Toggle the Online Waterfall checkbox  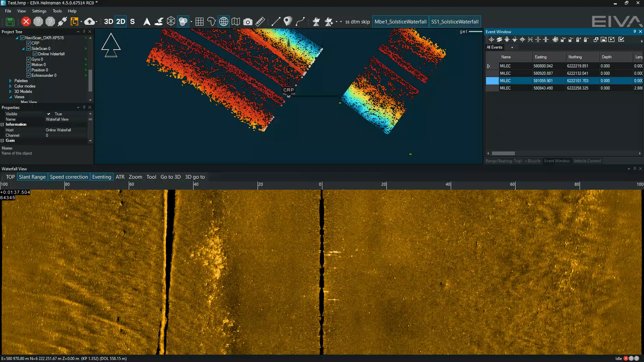tap(35, 54)
